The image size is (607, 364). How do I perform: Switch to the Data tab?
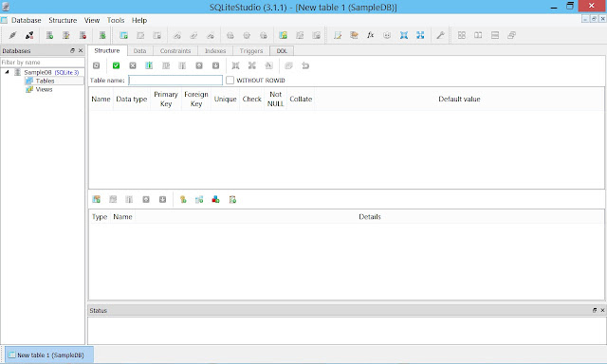pos(139,50)
